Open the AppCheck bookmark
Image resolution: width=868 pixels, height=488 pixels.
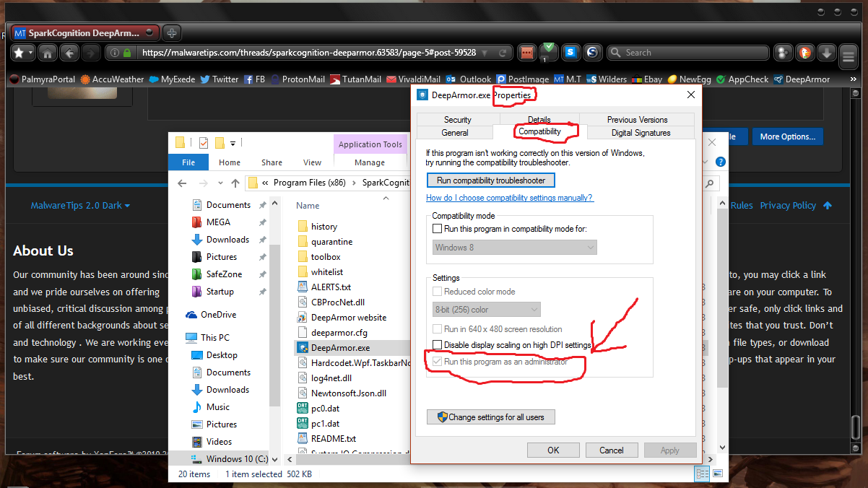coord(742,79)
